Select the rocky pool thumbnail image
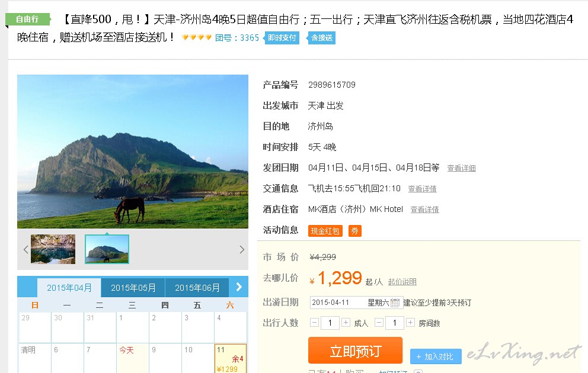Image resolution: width=588 pixels, height=373 pixels. click(x=53, y=249)
